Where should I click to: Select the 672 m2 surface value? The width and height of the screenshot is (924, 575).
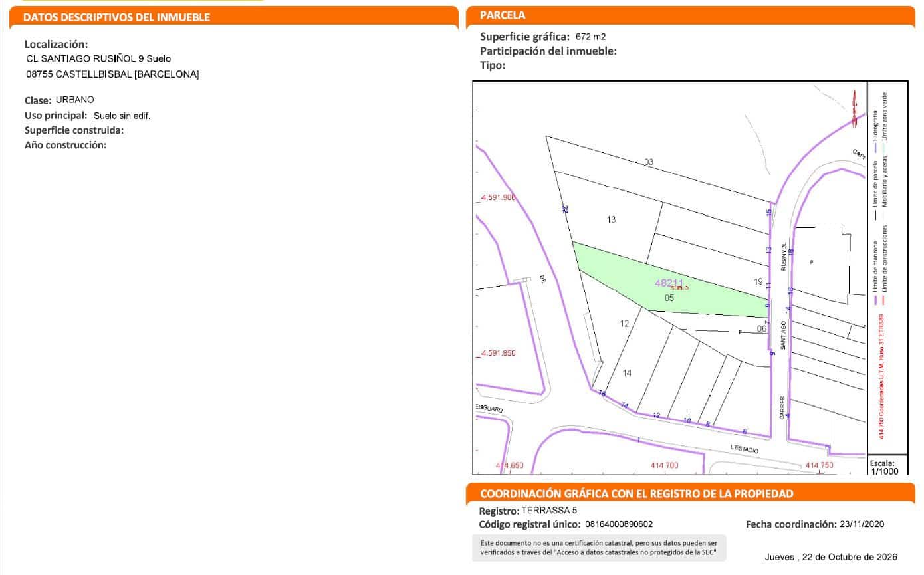tap(590, 37)
